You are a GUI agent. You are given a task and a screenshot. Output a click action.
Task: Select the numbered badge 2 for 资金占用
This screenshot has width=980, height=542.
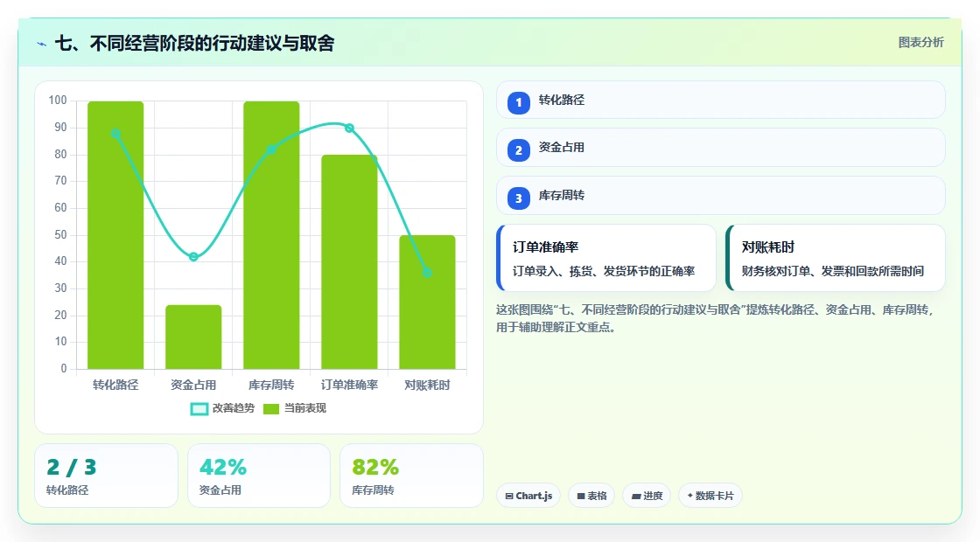[518, 149]
